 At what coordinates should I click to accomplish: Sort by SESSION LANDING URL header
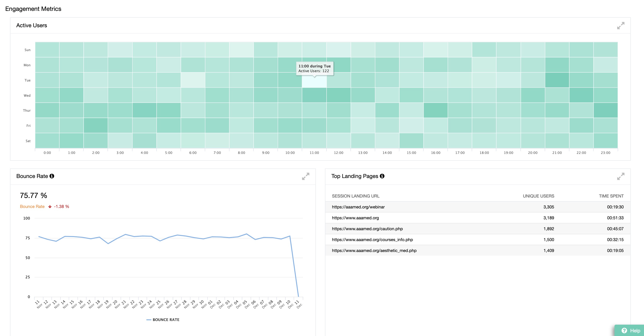[x=355, y=196]
